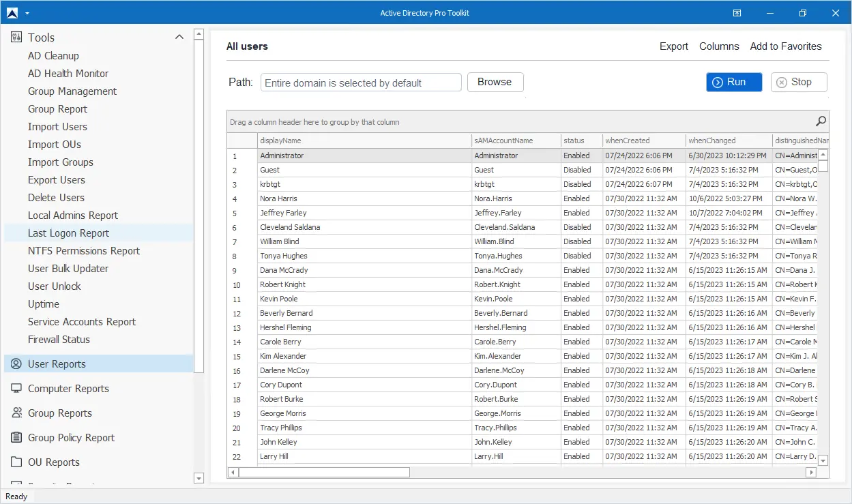Click the Jeffrey.Farley sAMAccountName cell

pos(516,213)
